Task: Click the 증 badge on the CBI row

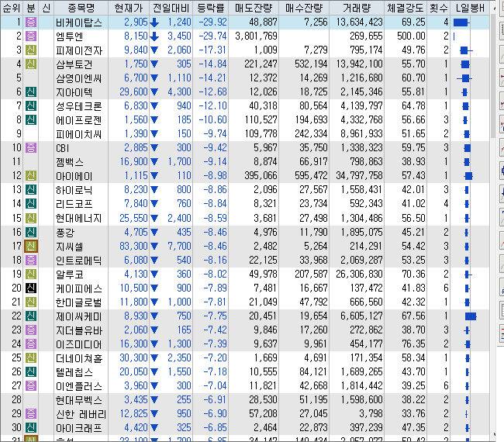Action: (x=31, y=148)
